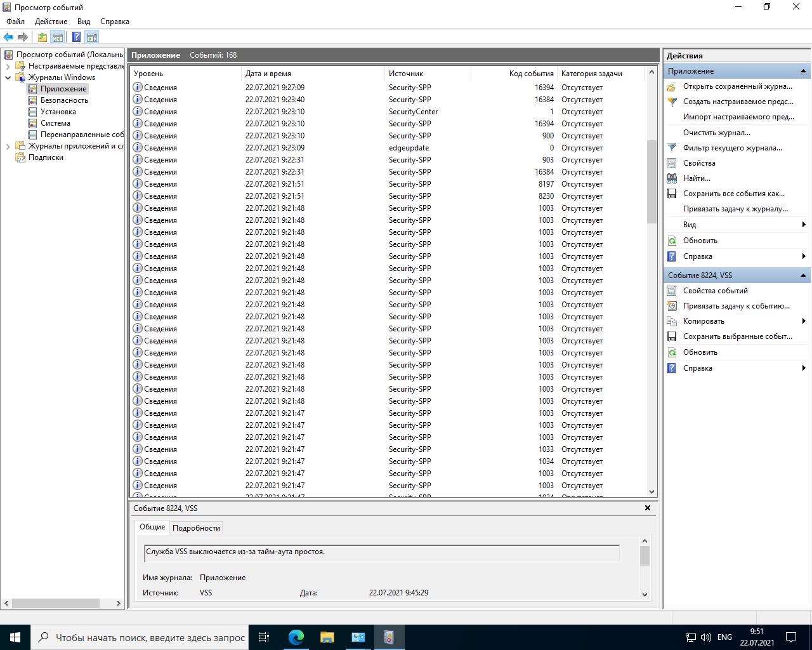The width and height of the screenshot is (812, 650).
Task: Click Import custom view action
Action: point(738,117)
